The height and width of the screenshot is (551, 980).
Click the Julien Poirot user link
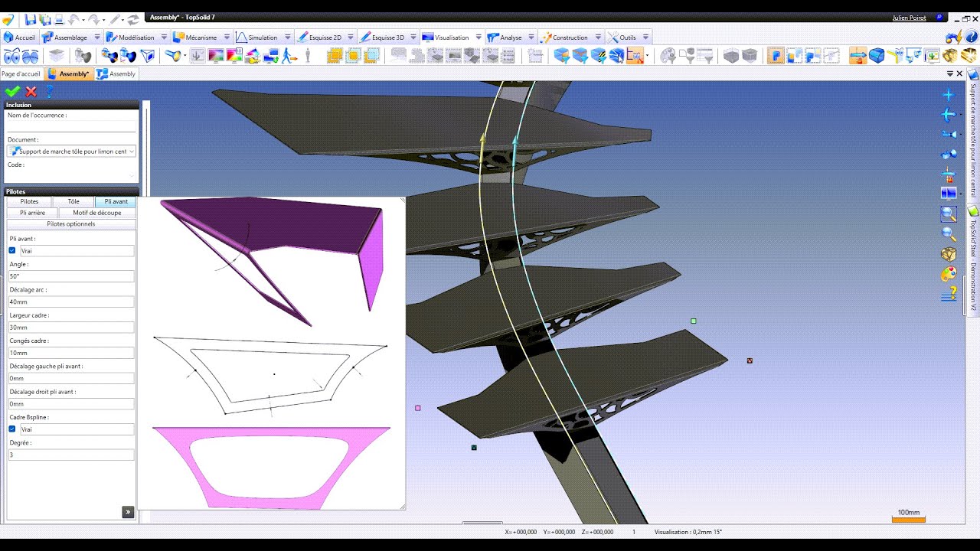coord(909,18)
